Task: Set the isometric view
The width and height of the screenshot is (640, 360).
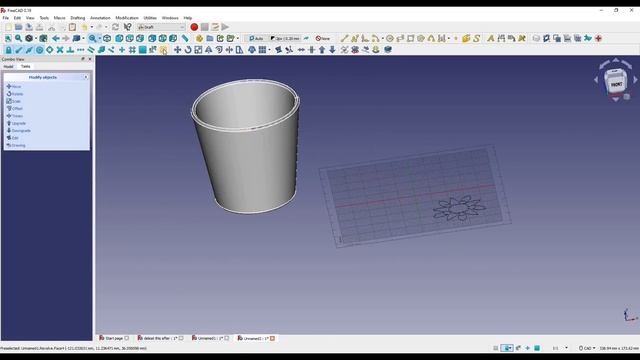Action: (x=107, y=38)
